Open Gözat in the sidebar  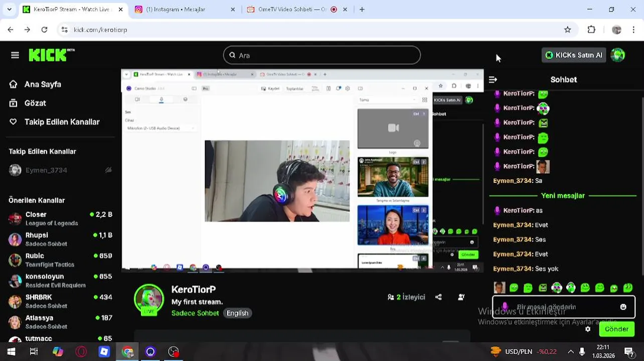point(35,103)
